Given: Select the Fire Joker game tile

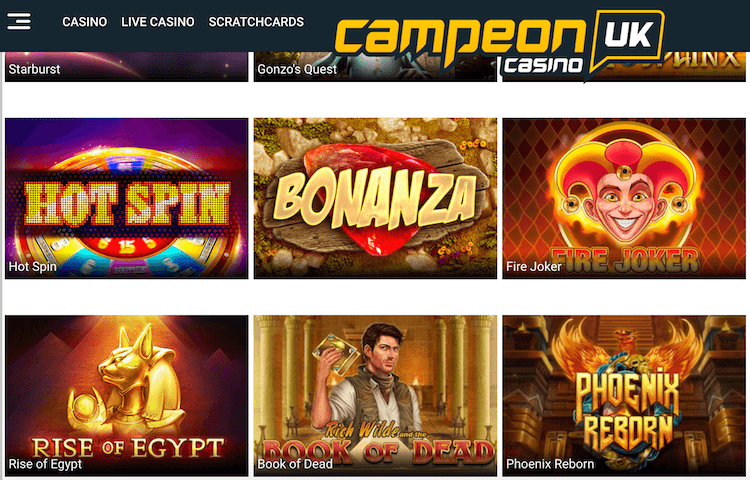Looking at the screenshot, I should click(x=624, y=198).
